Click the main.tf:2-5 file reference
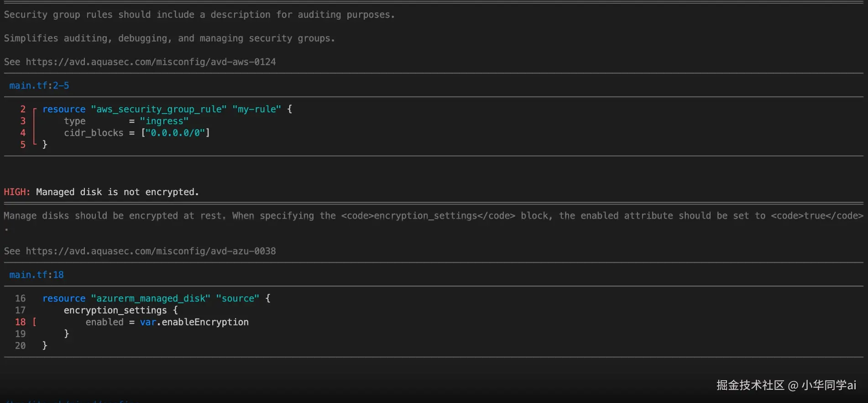The width and height of the screenshot is (868, 403). pyautogui.click(x=39, y=86)
